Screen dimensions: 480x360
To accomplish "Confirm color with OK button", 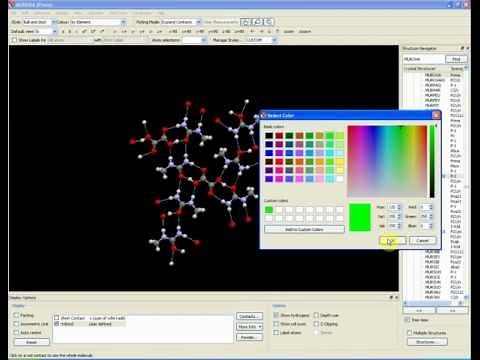I will [x=393, y=241].
